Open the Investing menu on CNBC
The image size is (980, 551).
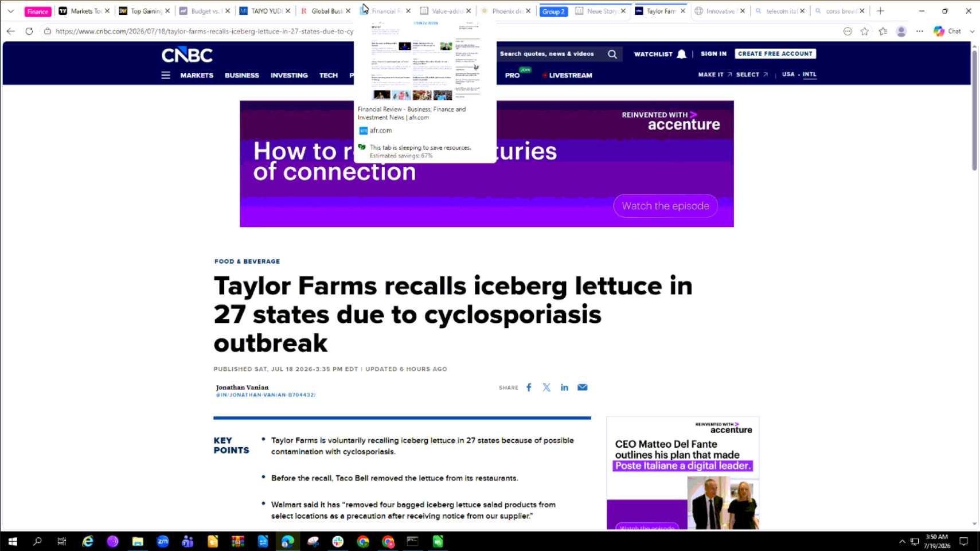pos(289,75)
